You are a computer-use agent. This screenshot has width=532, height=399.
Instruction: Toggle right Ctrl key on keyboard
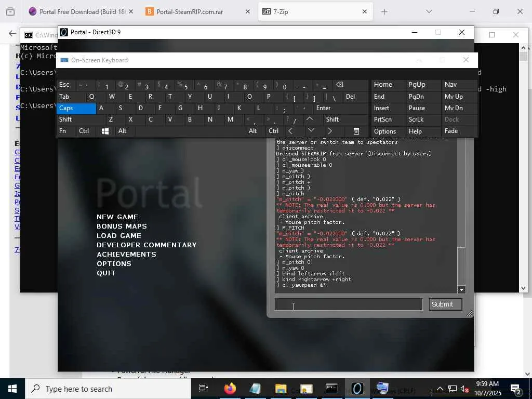pos(273,131)
